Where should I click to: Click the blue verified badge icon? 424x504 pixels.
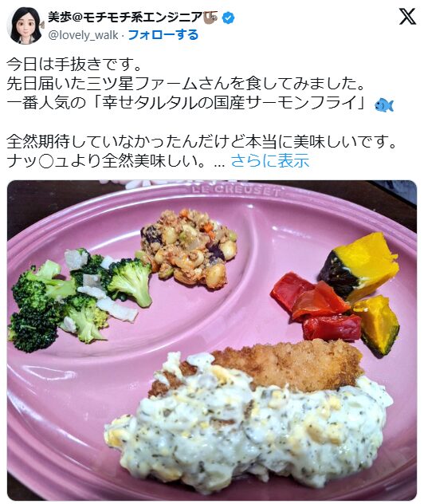tap(229, 18)
